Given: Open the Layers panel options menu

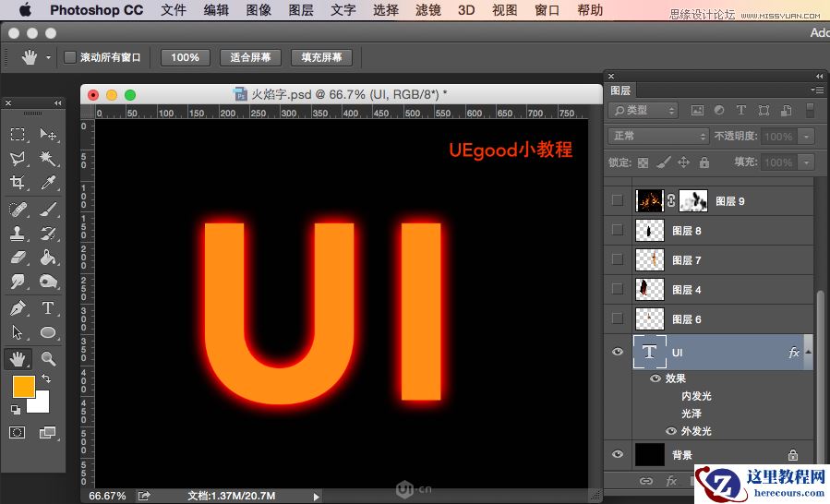Looking at the screenshot, I should [x=817, y=90].
